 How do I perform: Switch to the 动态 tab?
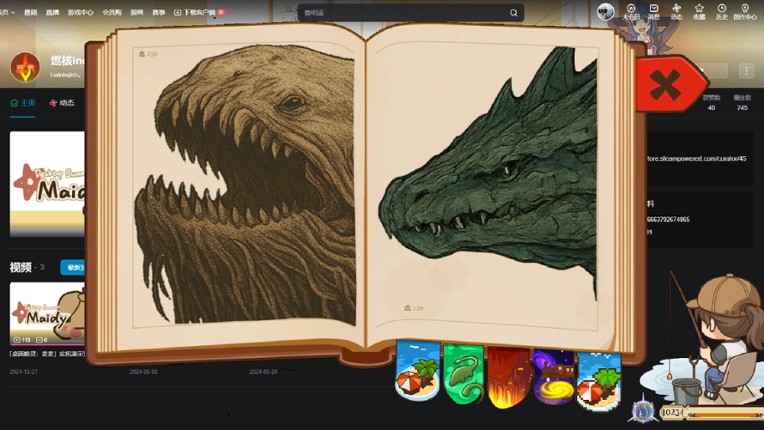[x=62, y=103]
